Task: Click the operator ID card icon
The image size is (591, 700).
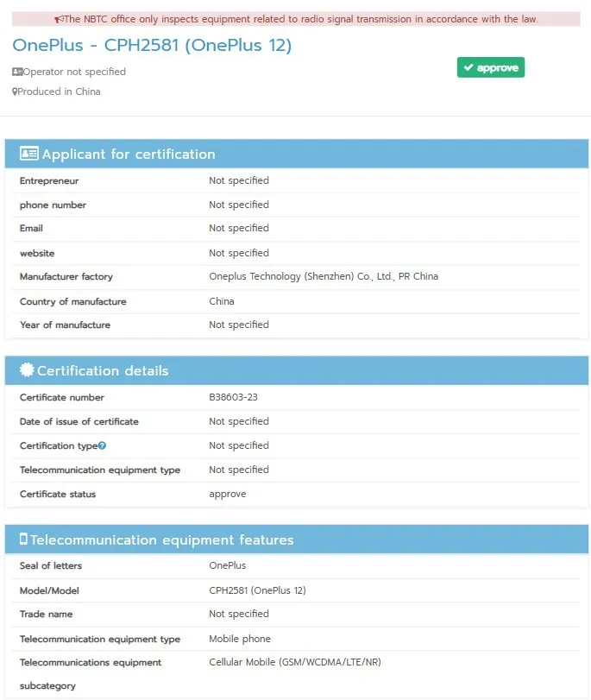Action: coord(17,72)
